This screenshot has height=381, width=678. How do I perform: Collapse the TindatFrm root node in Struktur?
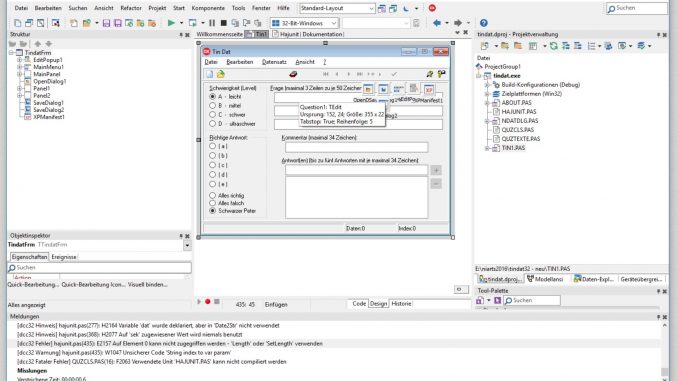(12, 52)
